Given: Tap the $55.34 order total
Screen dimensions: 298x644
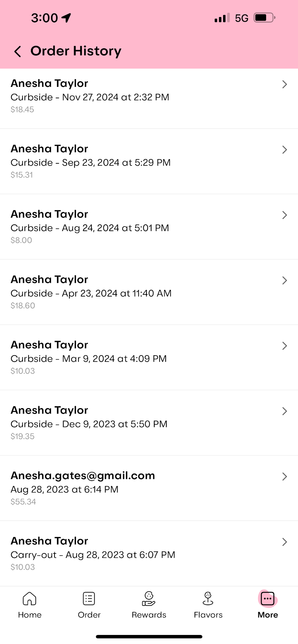Looking at the screenshot, I should point(23,502).
